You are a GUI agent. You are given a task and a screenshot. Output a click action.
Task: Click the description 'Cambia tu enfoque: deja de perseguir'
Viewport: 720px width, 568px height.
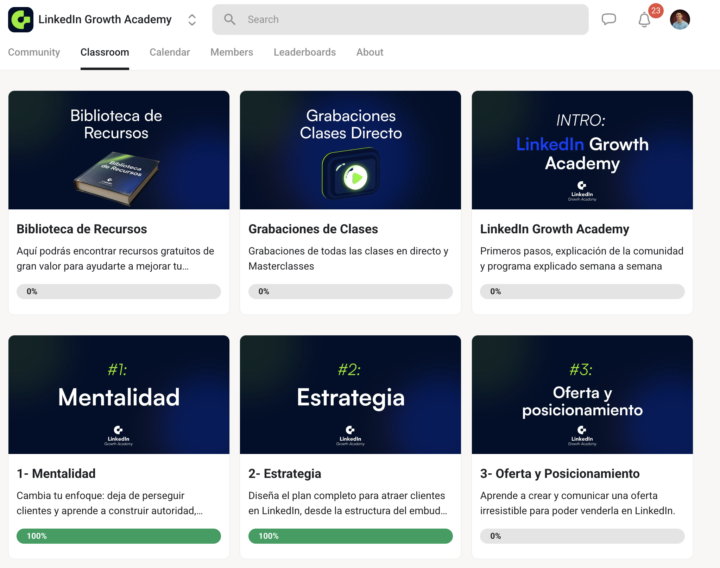109,503
